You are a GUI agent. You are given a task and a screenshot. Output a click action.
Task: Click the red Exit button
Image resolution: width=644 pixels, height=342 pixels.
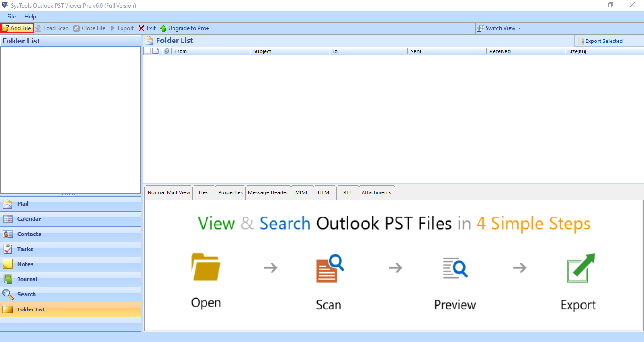click(147, 28)
